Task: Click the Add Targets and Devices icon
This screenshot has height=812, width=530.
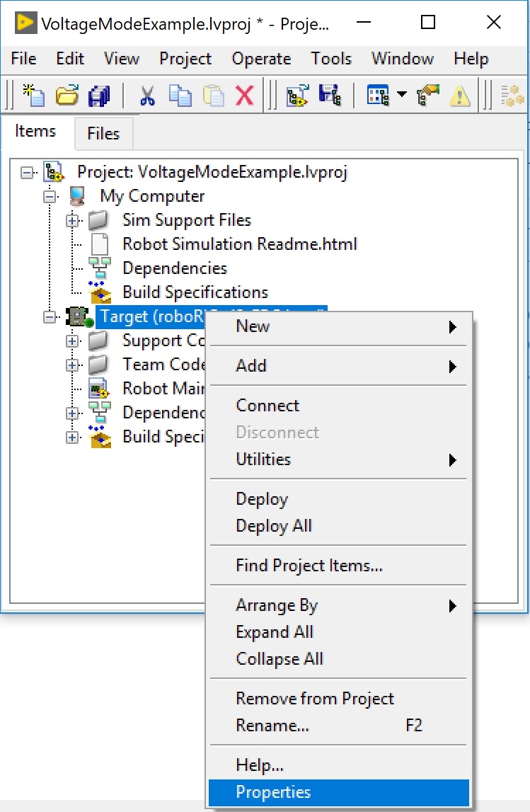Action: pyautogui.click(x=298, y=96)
